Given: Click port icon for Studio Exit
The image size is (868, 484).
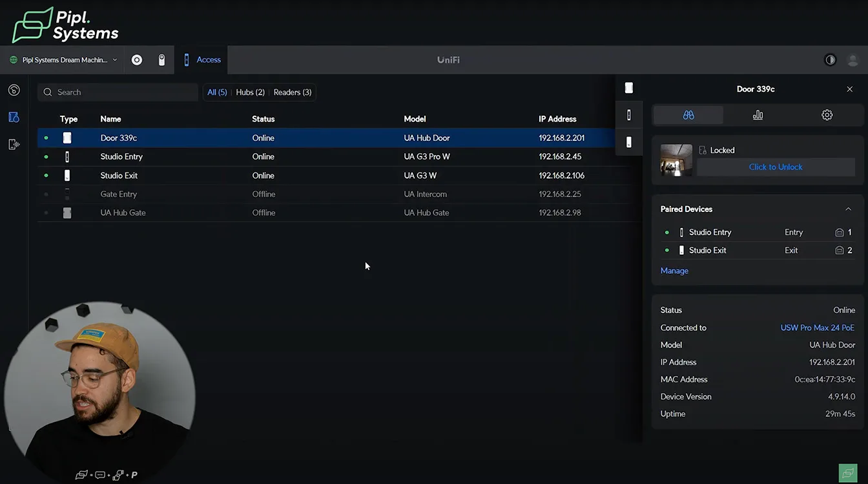Looking at the screenshot, I should point(840,250).
